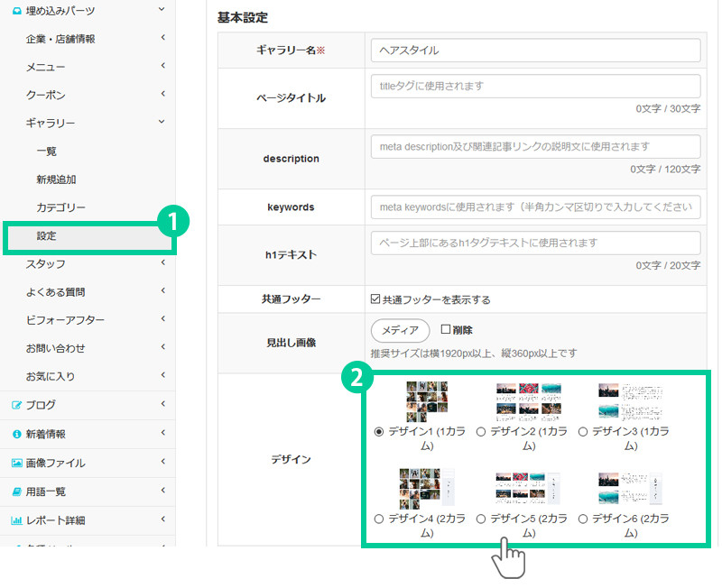Click the 用語一覧 book icon

click(x=16, y=492)
